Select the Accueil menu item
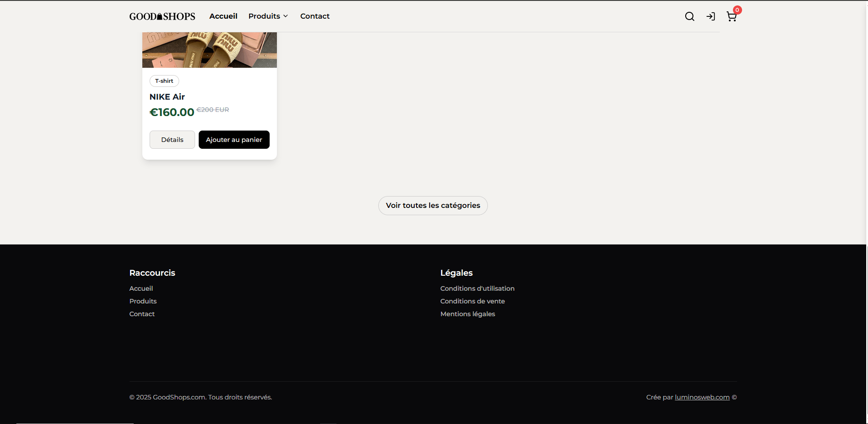Image resolution: width=868 pixels, height=424 pixels. pos(223,16)
